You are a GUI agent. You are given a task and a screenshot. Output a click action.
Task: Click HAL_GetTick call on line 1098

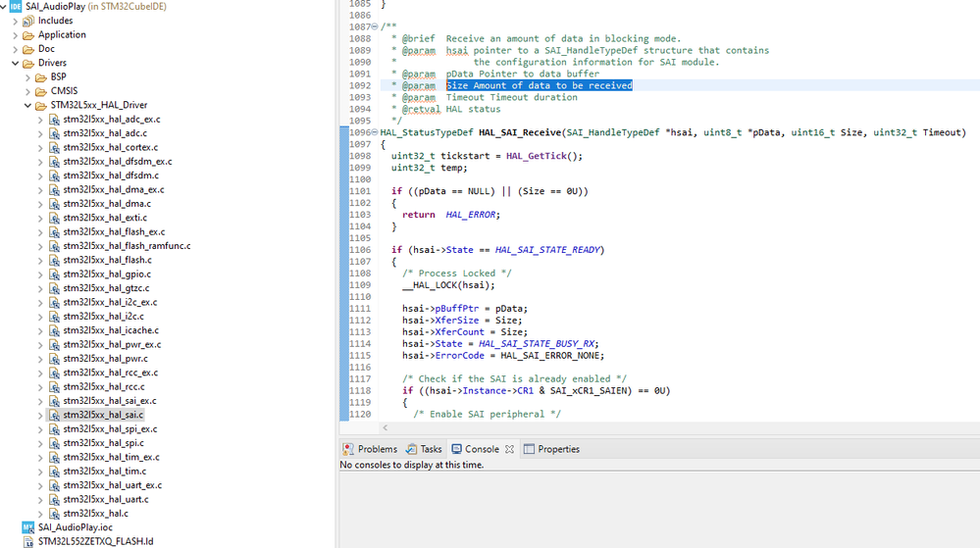tap(539, 156)
